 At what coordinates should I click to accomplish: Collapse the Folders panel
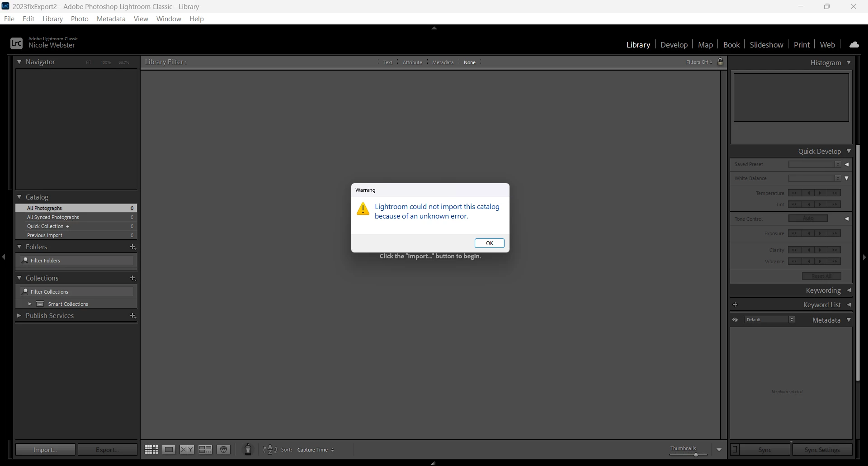click(x=19, y=247)
